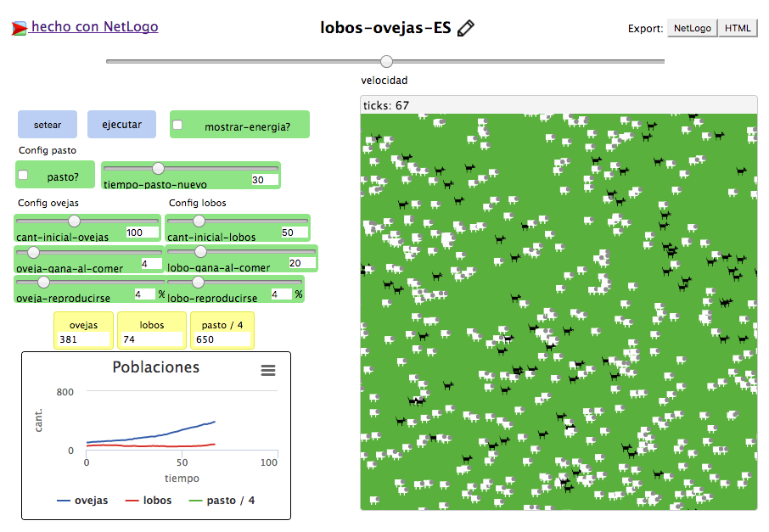Enable the pasto? checkbox
Viewport: 769px width, 532px height.
[24, 175]
